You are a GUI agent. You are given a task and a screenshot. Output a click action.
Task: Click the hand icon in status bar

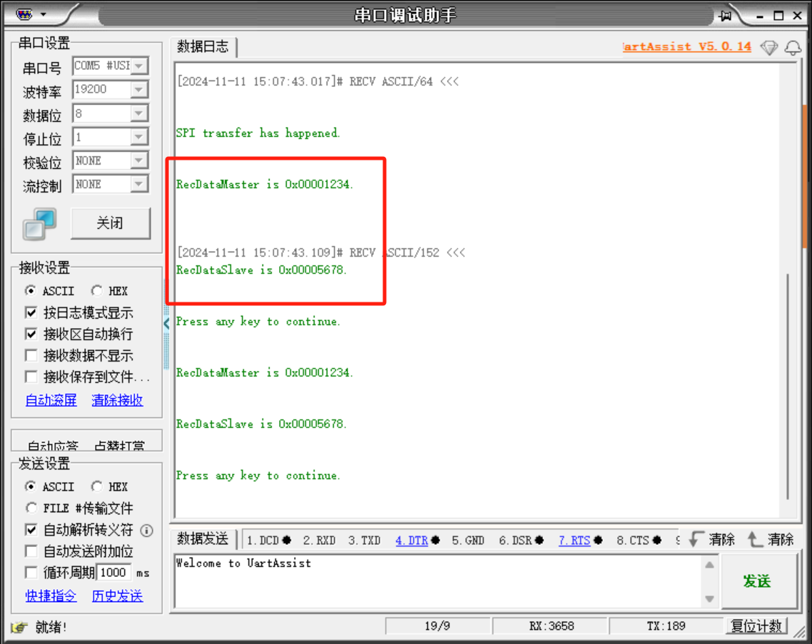point(19,628)
